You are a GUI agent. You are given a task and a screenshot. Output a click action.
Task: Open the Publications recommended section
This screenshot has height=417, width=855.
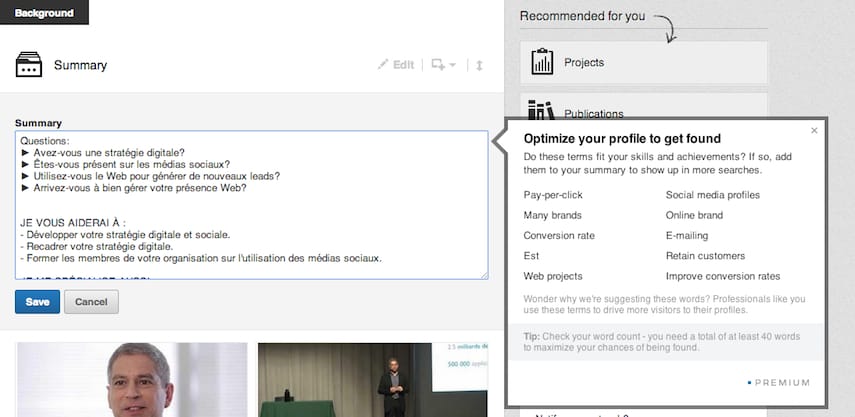click(x=643, y=106)
